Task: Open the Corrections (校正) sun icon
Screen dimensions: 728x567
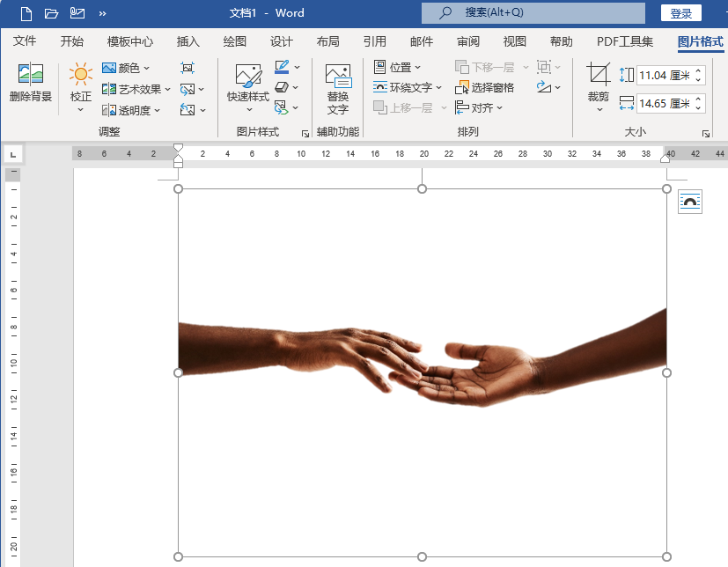Action: [80, 74]
